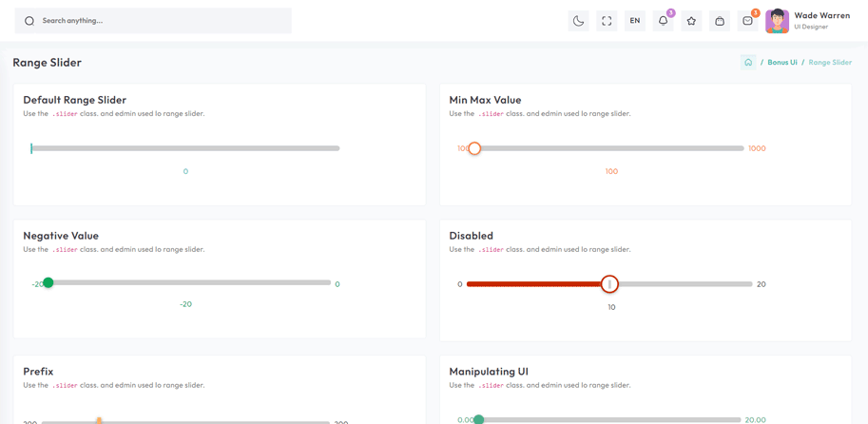Click the Manipulating UI slider handle
This screenshot has height=424, width=868.
[x=479, y=419]
